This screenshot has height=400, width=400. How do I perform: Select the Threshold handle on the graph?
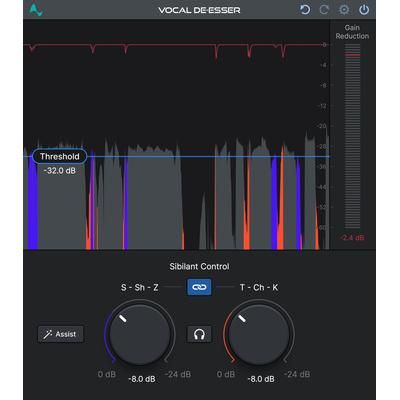point(60,156)
